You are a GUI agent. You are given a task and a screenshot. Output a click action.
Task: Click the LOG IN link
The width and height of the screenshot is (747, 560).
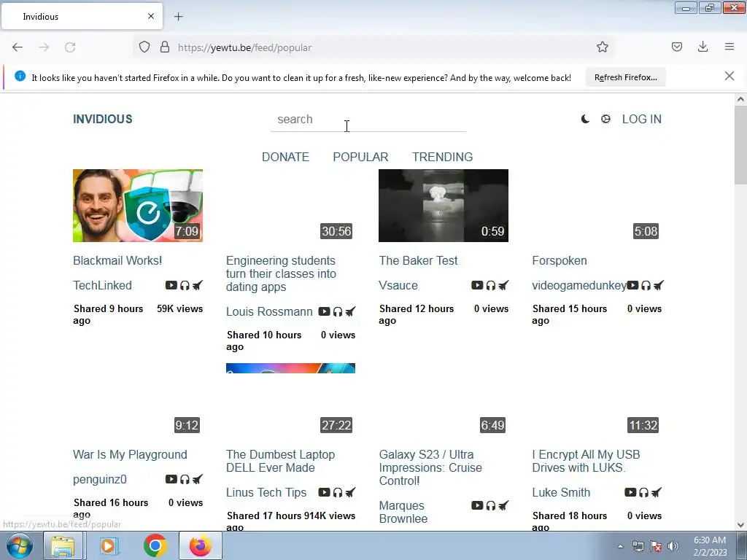click(x=642, y=119)
